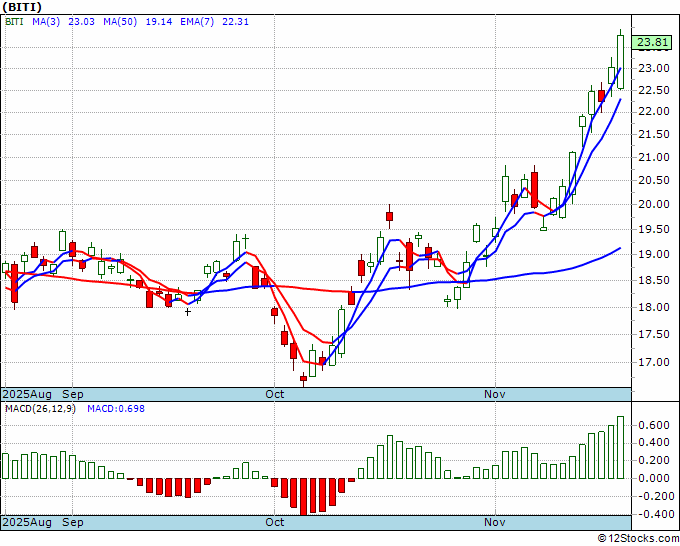Click the 22.50 price axis label
Image resolution: width=680 pixels, height=546 pixels.
click(654, 90)
